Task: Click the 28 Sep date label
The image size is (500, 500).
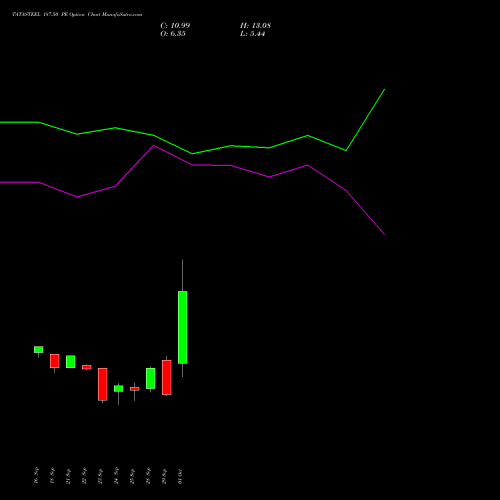Action: click(x=148, y=476)
